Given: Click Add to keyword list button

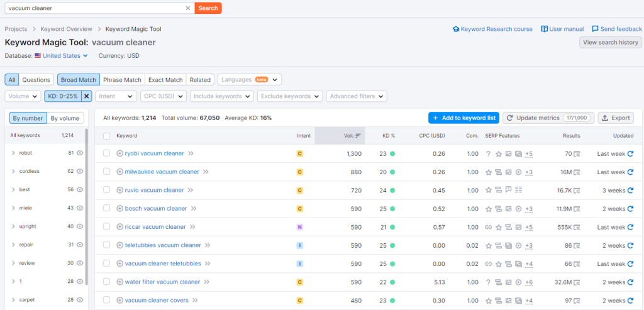Looking at the screenshot, I should pyautogui.click(x=464, y=118).
